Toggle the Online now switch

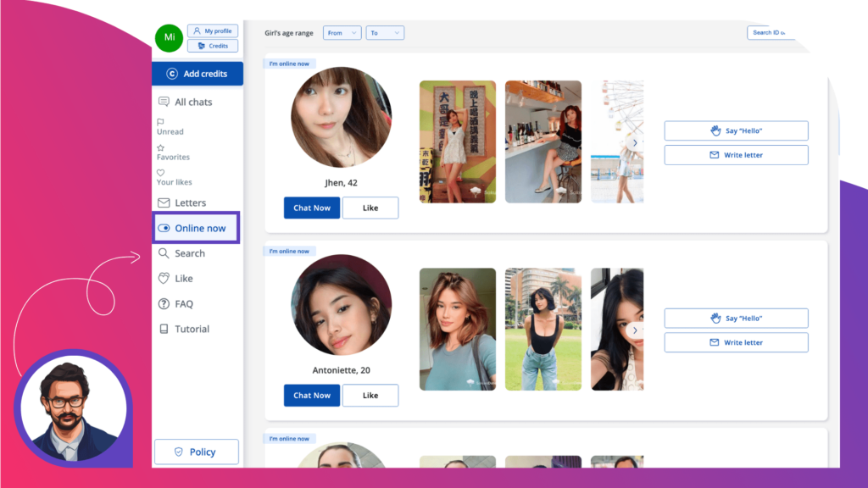click(x=164, y=228)
